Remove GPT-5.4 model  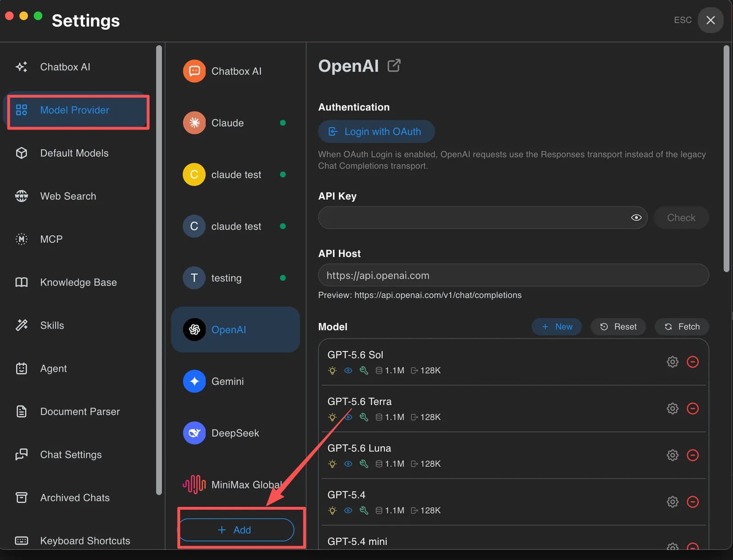click(693, 502)
